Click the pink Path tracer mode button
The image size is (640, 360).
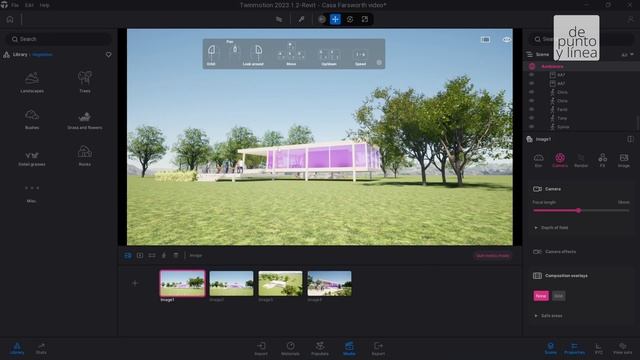(493, 256)
